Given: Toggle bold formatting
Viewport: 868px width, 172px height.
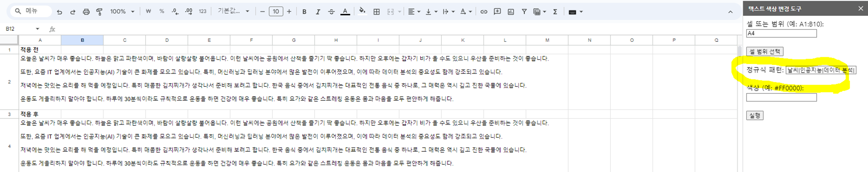Looking at the screenshot, I should tap(304, 12).
